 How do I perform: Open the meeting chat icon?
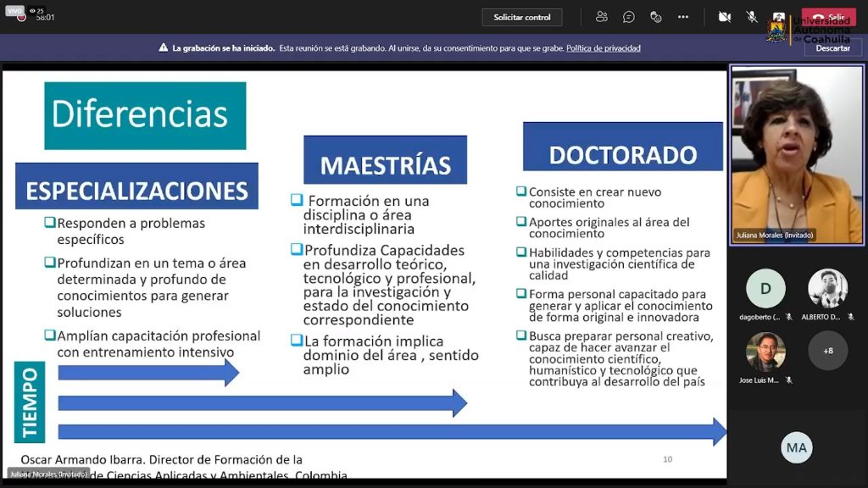point(629,17)
